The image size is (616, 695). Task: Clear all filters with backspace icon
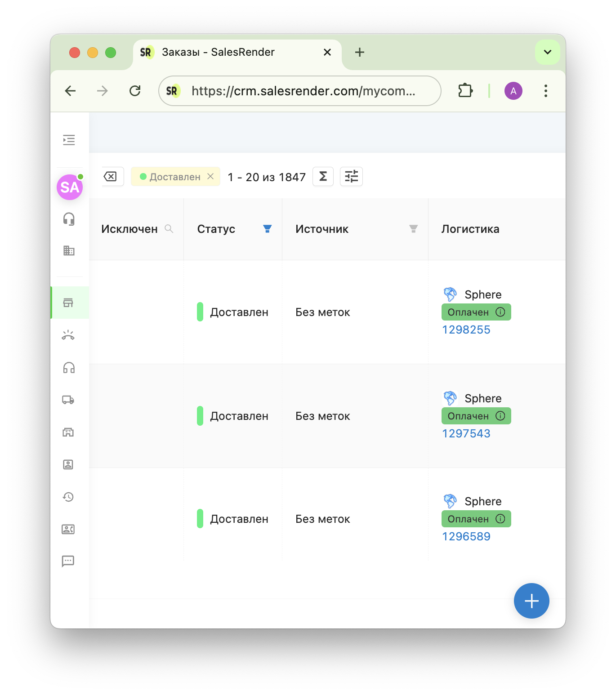(111, 176)
